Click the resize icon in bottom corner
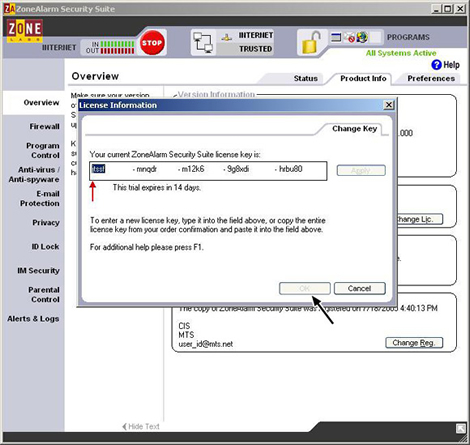 tap(461, 428)
